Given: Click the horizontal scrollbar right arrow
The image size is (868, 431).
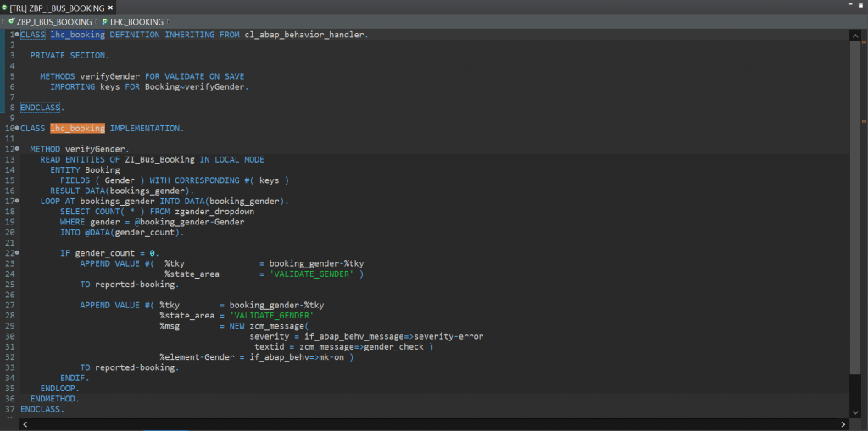Looking at the screenshot, I should (843, 424).
